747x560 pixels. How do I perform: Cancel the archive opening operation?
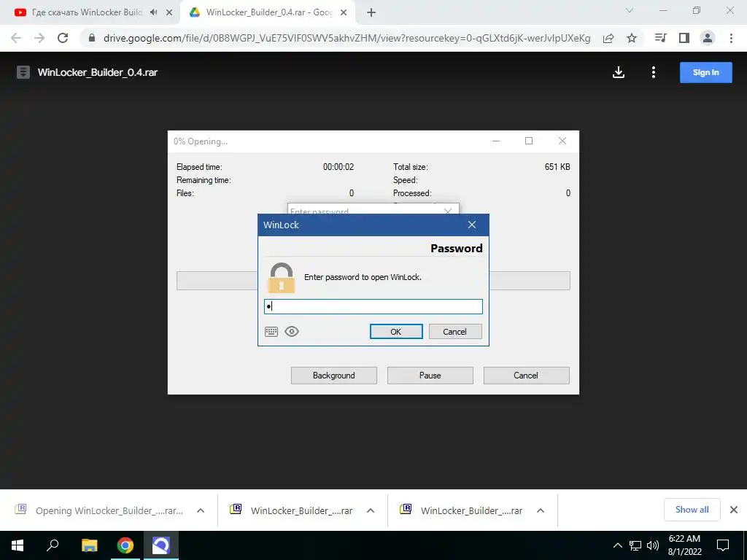(526, 376)
